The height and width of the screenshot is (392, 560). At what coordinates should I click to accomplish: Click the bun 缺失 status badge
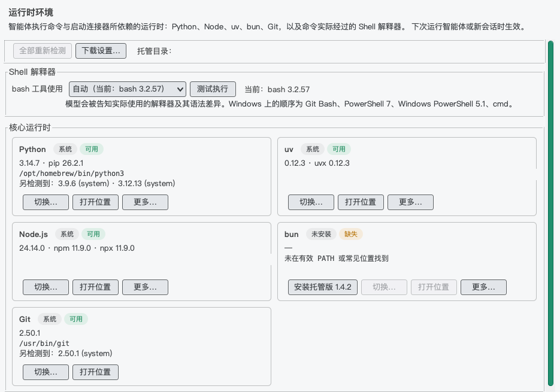pos(351,234)
